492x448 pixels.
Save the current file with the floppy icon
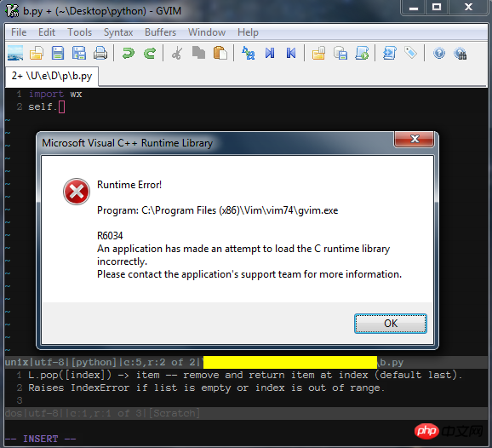click(x=58, y=53)
